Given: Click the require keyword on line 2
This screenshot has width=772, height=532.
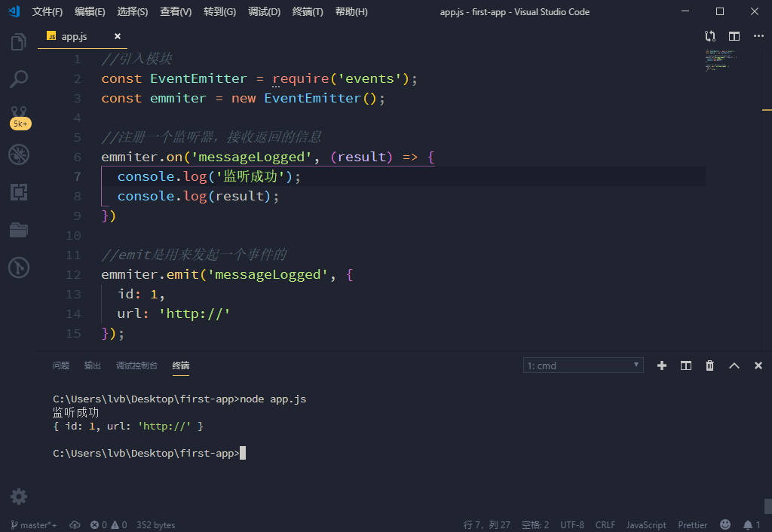Looking at the screenshot, I should tap(300, 78).
